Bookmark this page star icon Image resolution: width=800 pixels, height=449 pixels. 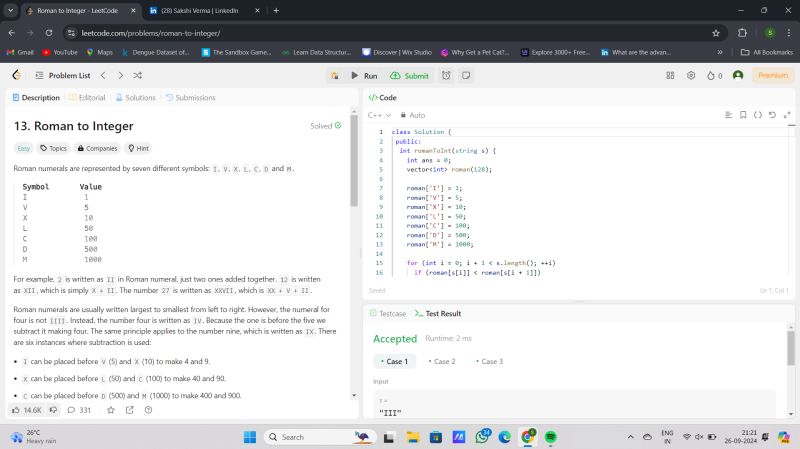click(716, 33)
